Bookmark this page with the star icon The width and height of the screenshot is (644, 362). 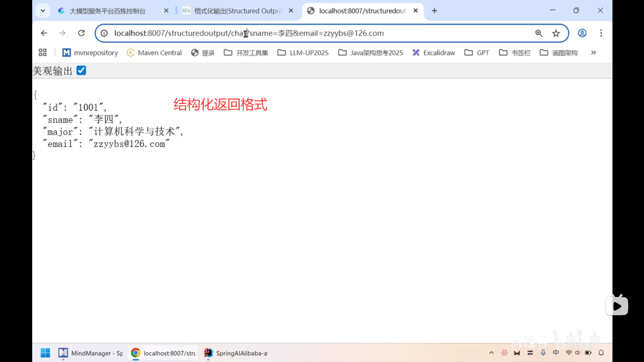point(556,33)
